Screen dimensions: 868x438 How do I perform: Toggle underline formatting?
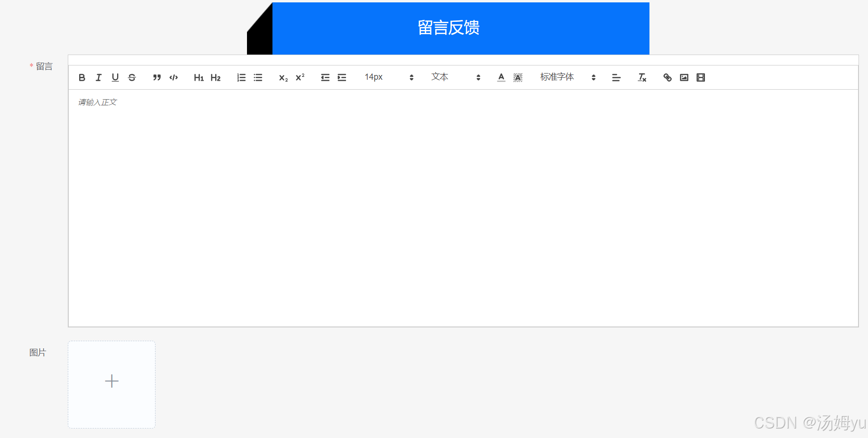[x=115, y=77]
